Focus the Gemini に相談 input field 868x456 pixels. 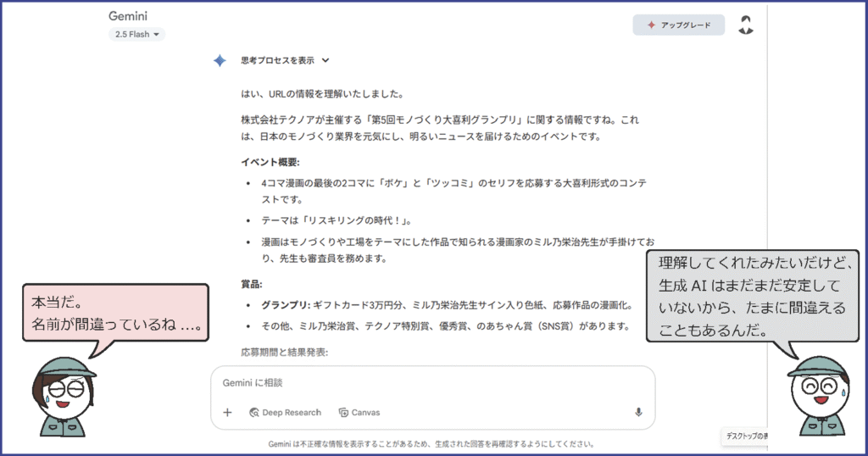pos(433,382)
